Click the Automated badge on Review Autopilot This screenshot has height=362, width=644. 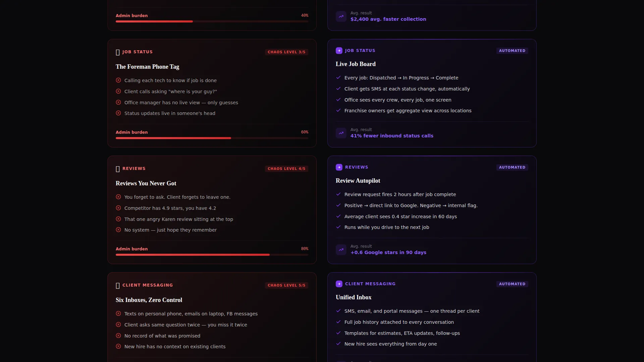tap(512, 168)
